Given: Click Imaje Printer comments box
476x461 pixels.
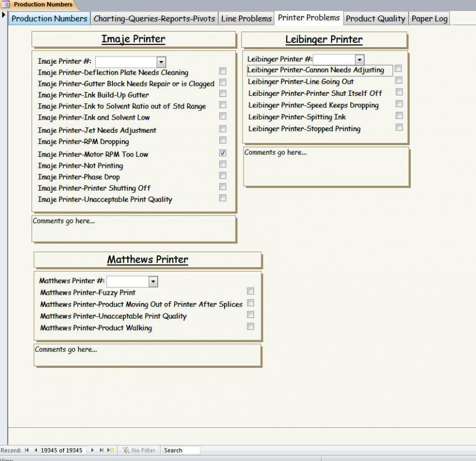Looking at the screenshot, I should point(134,228).
